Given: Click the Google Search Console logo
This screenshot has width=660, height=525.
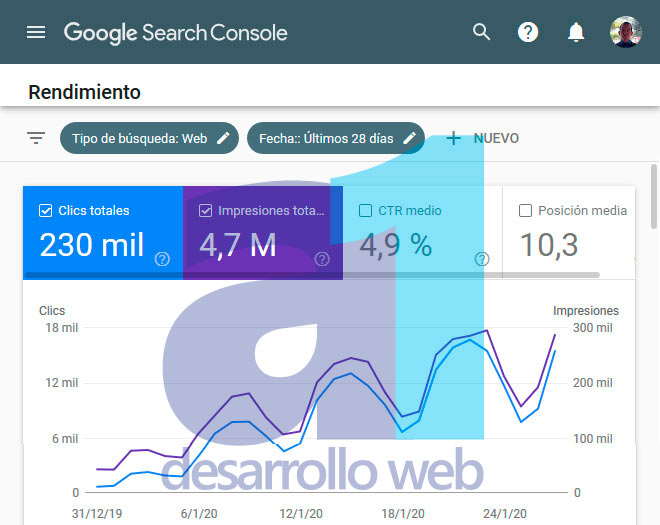Looking at the screenshot, I should pyautogui.click(x=176, y=32).
